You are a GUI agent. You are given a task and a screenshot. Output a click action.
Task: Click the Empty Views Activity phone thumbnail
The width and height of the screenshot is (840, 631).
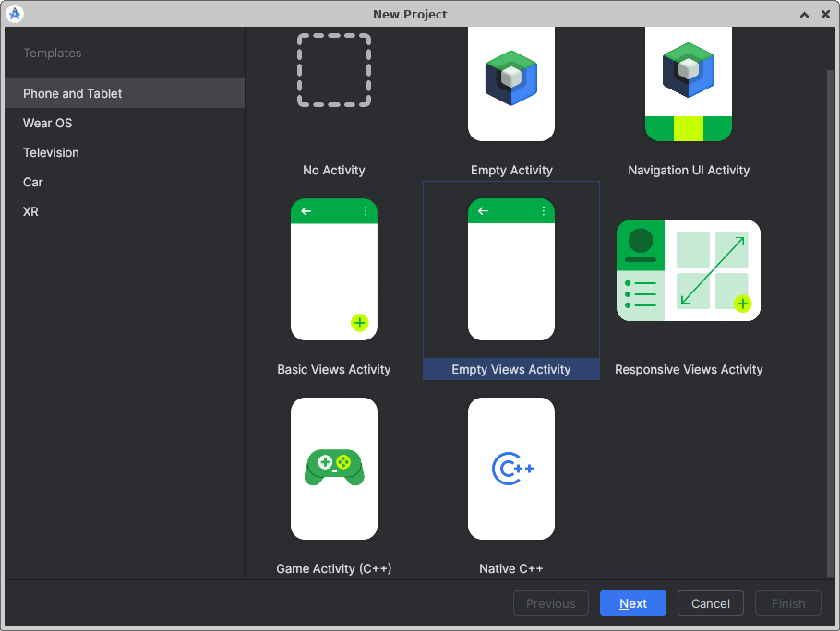pyautogui.click(x=510, y=269)
